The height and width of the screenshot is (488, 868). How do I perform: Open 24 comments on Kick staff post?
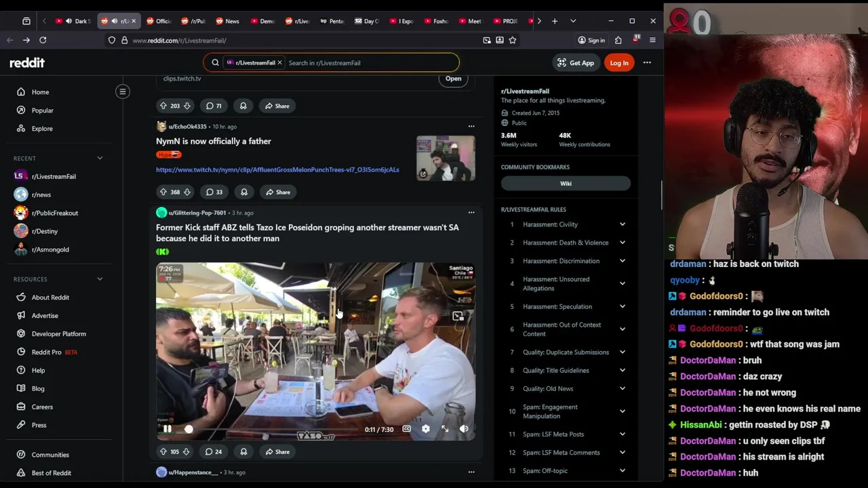(x=214, y=451)
